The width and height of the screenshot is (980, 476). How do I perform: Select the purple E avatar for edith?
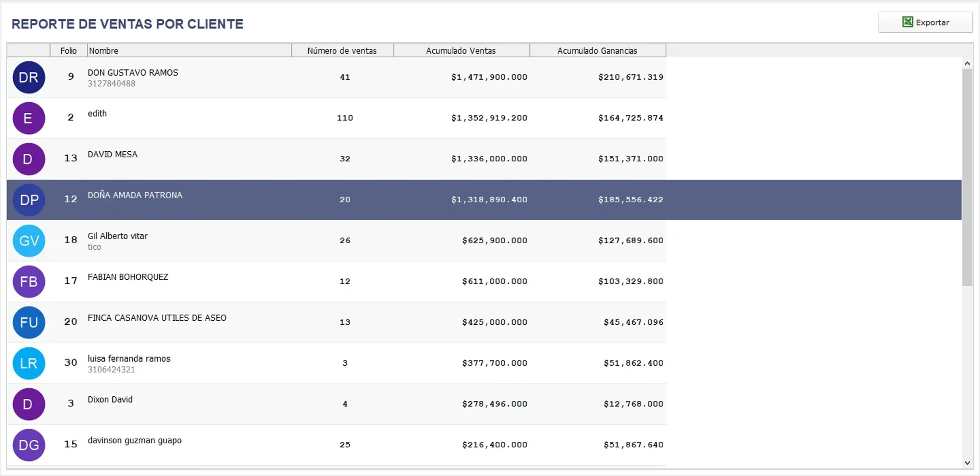pyautogui.click(x=29, y=118)
